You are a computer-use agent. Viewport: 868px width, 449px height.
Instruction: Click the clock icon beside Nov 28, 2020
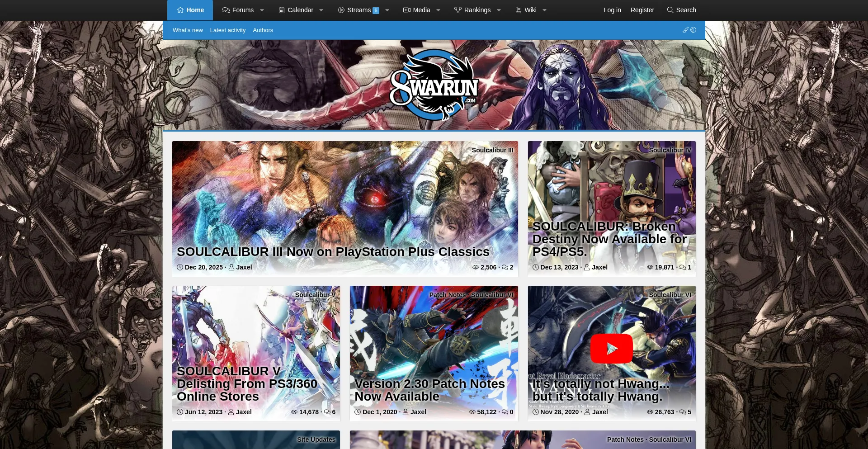click(536, 412)
